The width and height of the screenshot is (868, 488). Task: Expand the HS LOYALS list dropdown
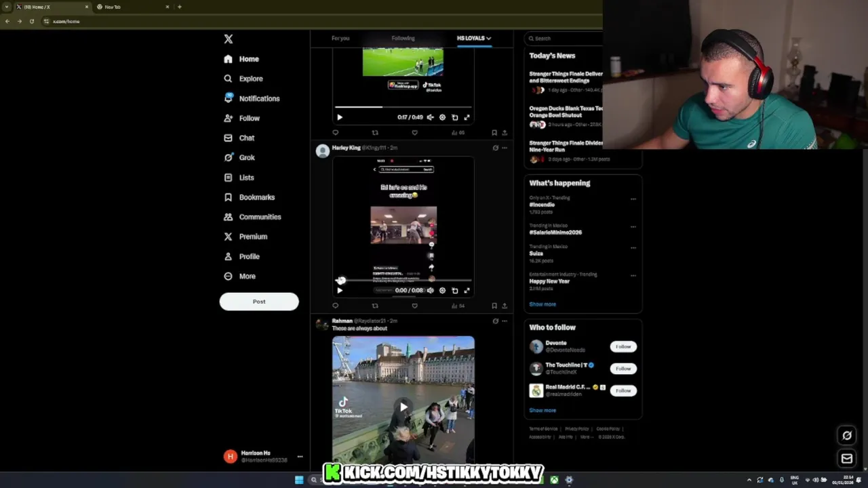pyautogui.click(x=474, y=38)
